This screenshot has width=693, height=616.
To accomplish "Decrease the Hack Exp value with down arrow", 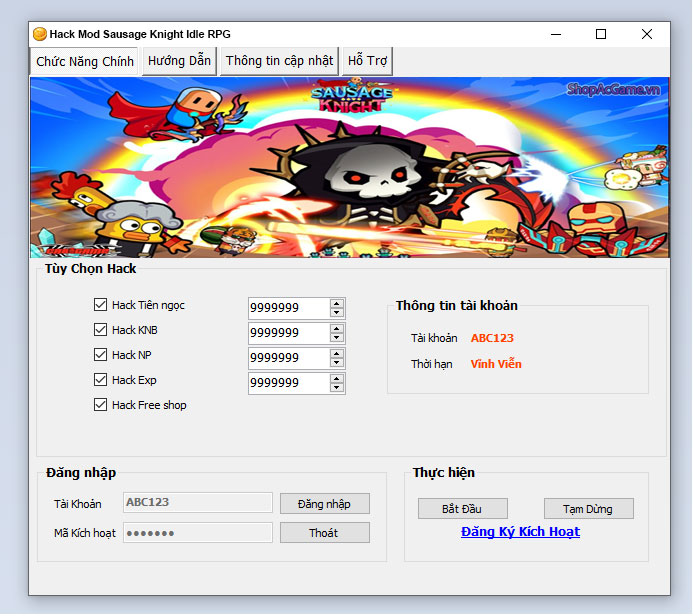I will click(337, 388).
